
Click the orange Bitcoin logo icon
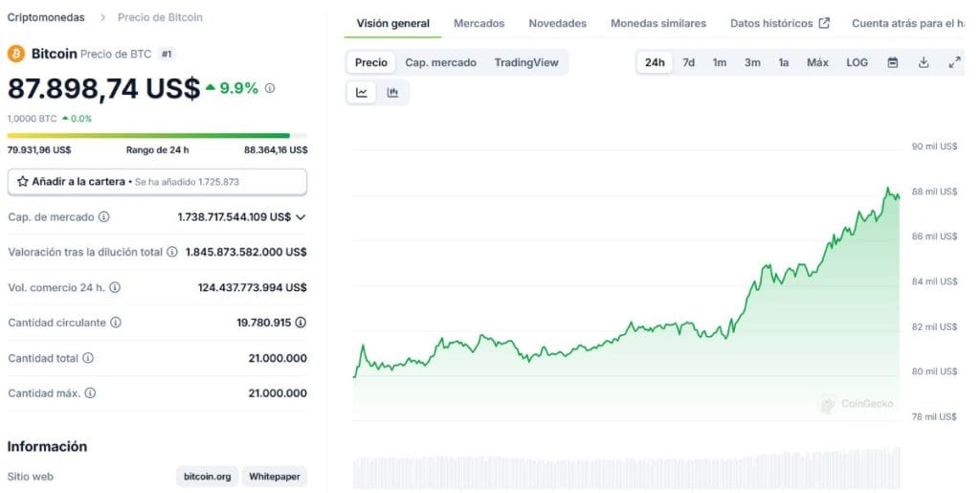click(x=15, y=54)
